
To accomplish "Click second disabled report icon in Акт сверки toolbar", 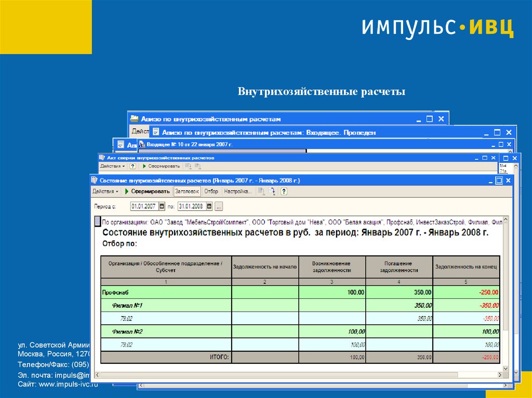I will point(198,166).
